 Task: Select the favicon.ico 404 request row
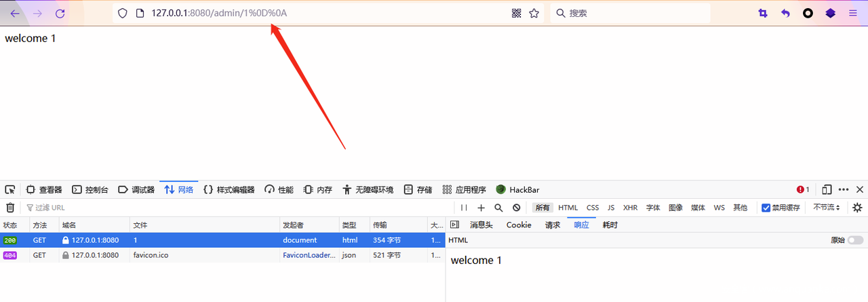222,255
